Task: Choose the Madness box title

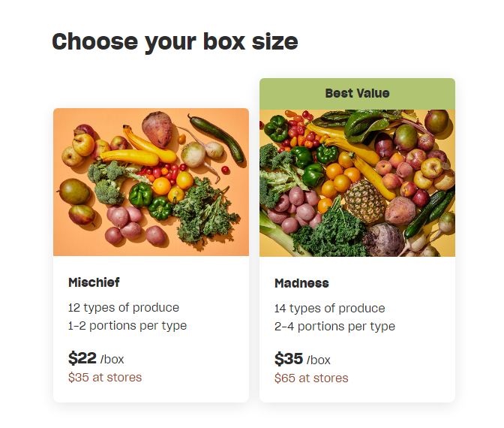Action: pos(301,283)
